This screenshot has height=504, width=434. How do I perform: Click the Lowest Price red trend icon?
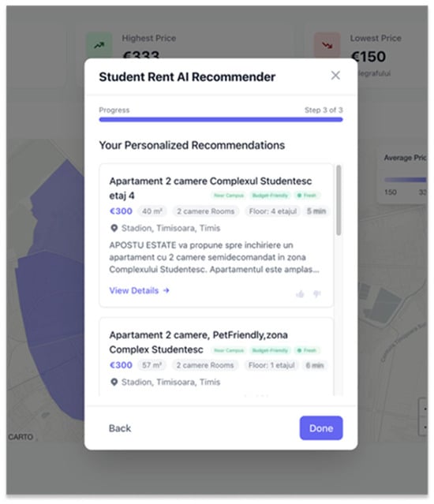point(327,45)
